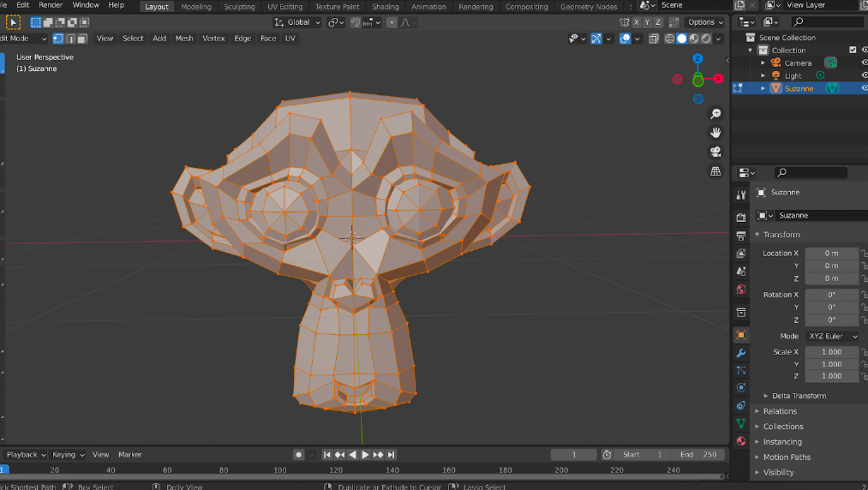Toggle auto keying record button
Viewport: 868px width, 490px height.
[x=298, y=455]
